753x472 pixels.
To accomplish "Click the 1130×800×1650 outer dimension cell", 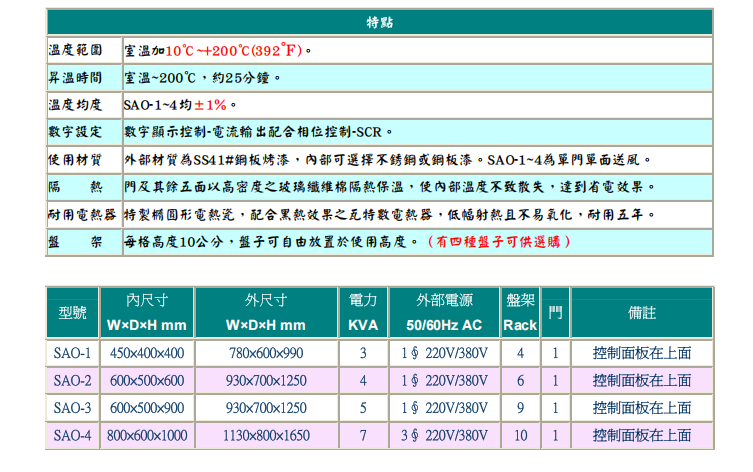I will pyautogui.click(x=265, y=435).
